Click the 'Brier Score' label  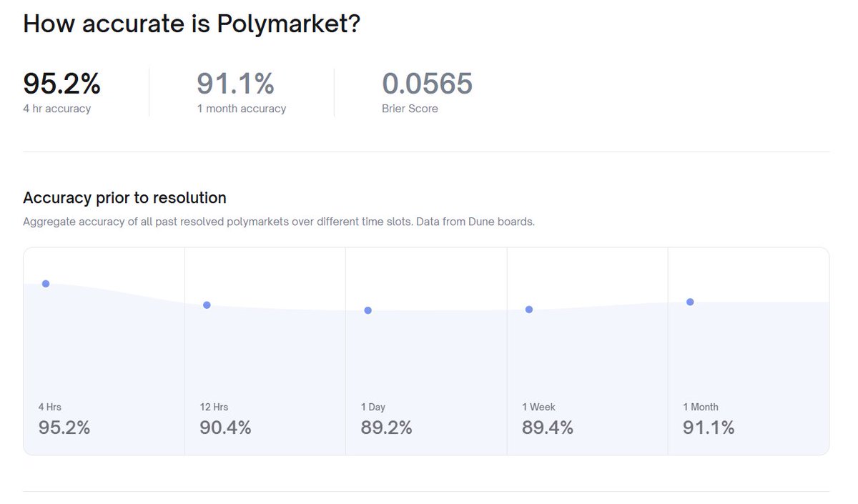[410, 109]
